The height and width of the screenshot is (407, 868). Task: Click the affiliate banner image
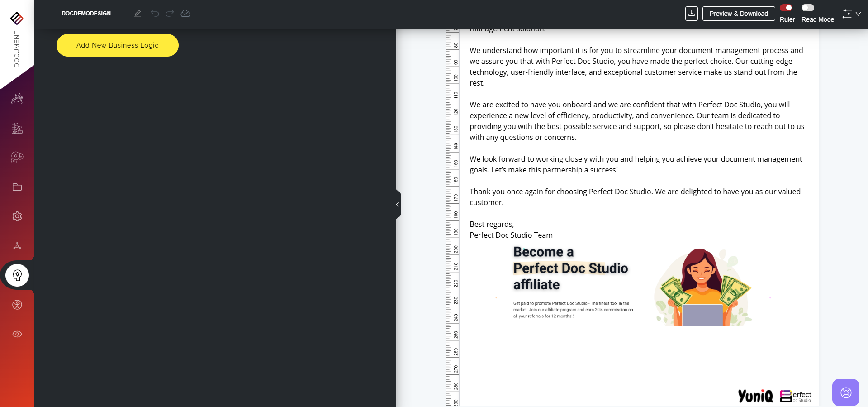633,285
